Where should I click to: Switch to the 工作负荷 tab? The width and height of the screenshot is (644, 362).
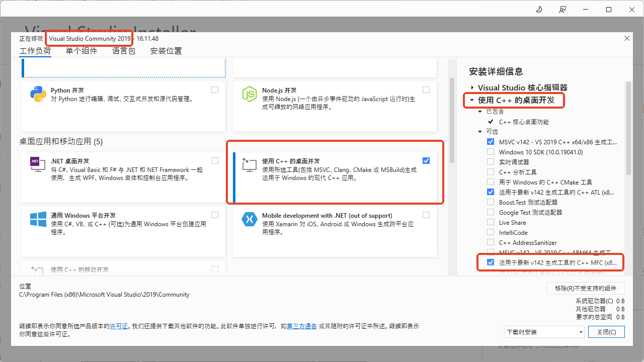[x=35, y=51]
